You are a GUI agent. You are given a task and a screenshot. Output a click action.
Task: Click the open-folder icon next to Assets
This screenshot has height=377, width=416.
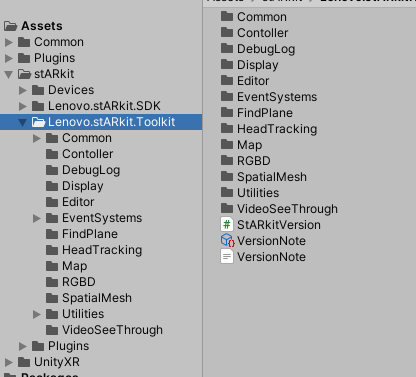pos(11,26)
